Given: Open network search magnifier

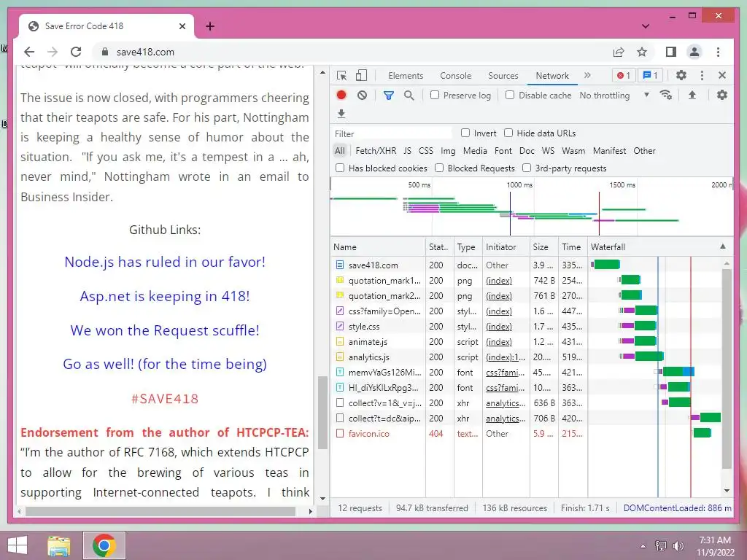Looking at the screenshot, I should pyautogui.click(x=409, y=96).
